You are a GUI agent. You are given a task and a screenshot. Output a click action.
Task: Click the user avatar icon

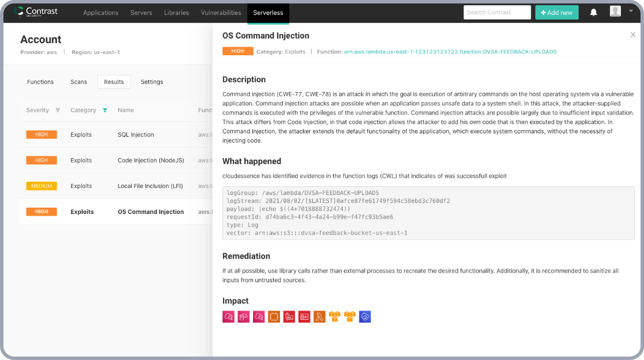[615, 12]
